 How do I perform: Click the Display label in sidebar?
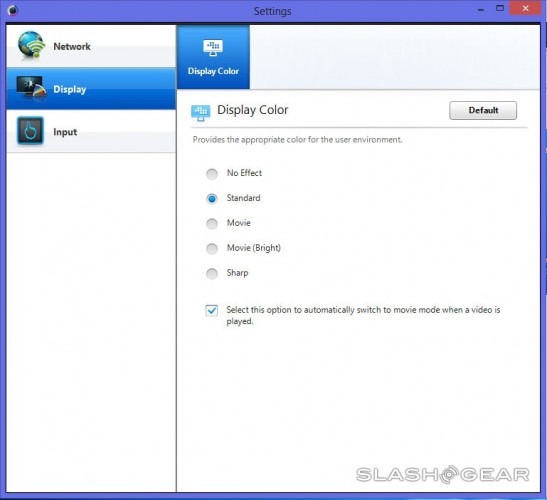click(x=69, y=89)
